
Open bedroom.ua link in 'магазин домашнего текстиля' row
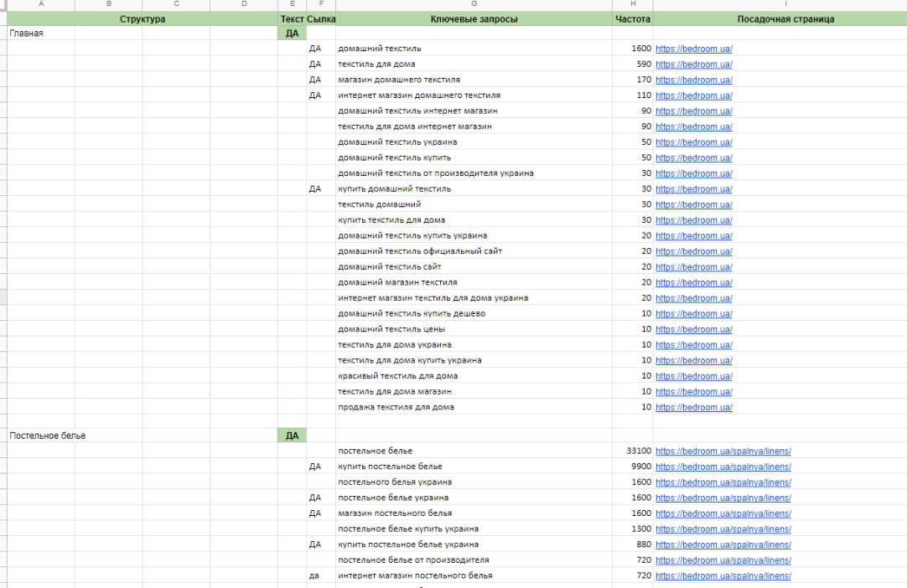[693, 80]
